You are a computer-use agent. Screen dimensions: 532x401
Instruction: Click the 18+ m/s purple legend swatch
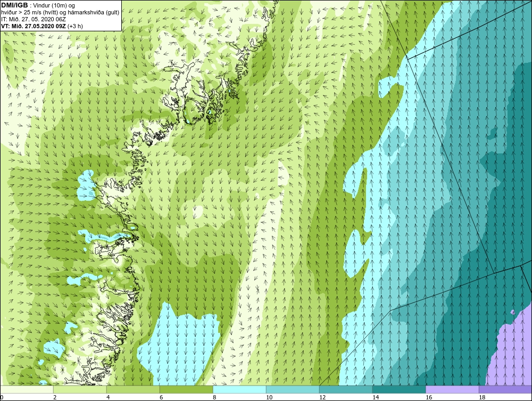(505, 389)
